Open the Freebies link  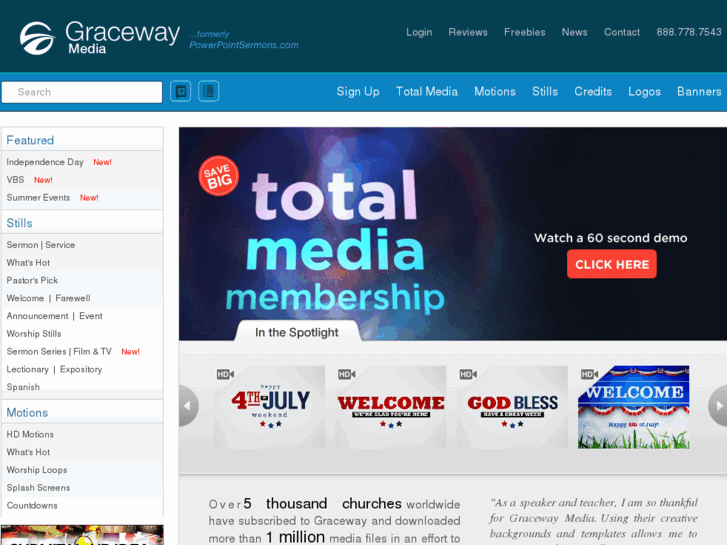tap(524, 32)
